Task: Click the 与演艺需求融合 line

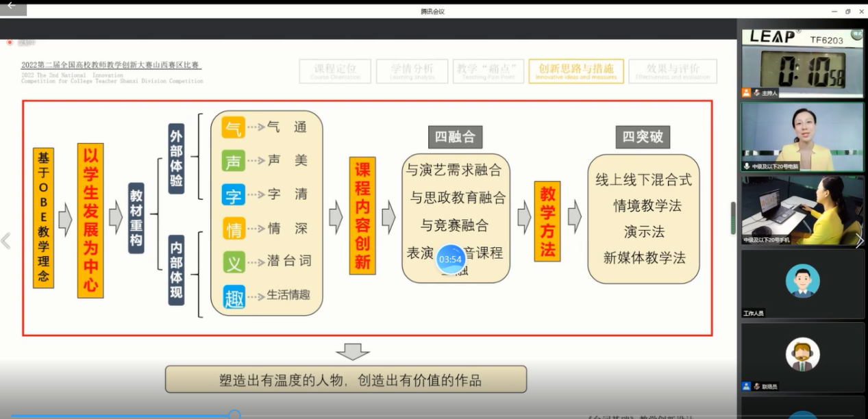Action: [x=454, y=170]
